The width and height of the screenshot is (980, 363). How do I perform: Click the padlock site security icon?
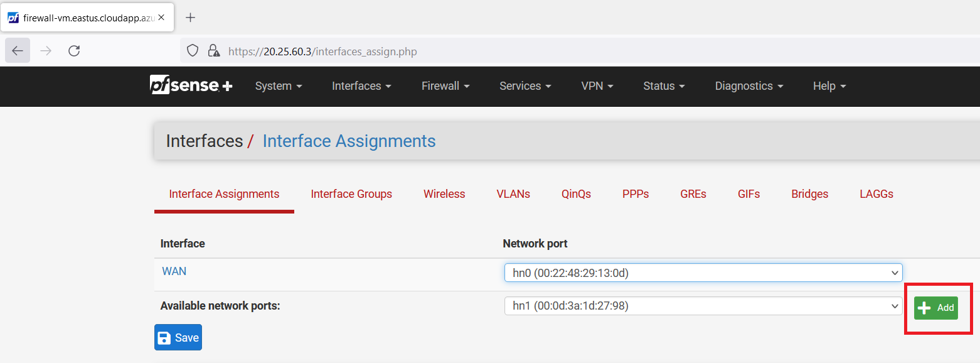pyautogui.click(x=213, y=51)
